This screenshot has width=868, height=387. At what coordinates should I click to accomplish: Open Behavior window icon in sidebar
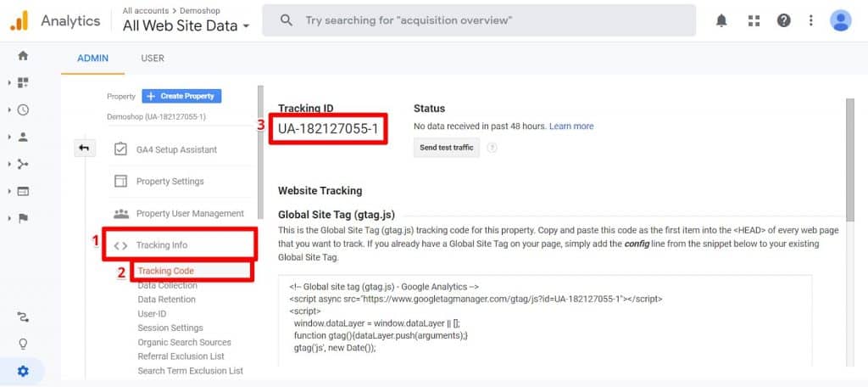tap(23, 191)
